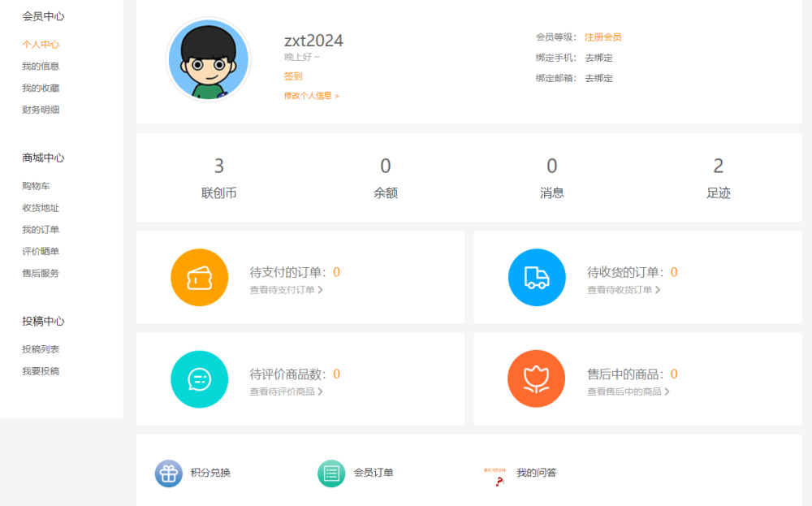This screenshot has height=506, width=812.
Task: Open 我的收藏 in the sidebar
Action: tap(41, 88)
